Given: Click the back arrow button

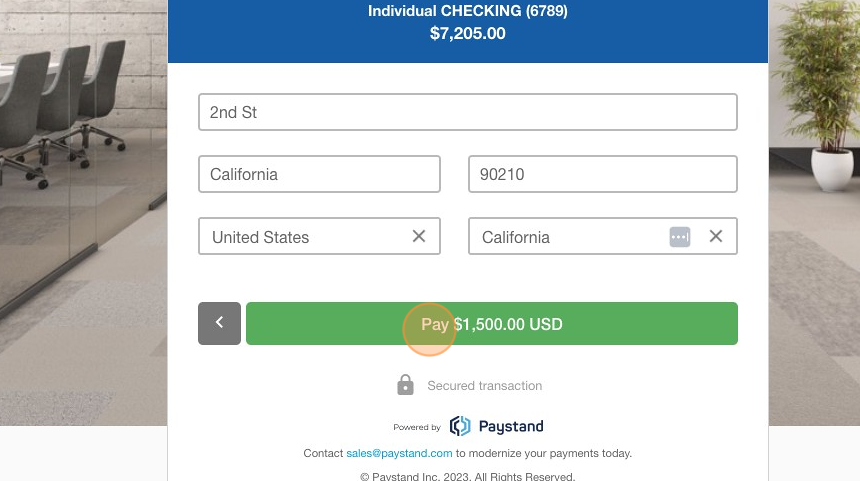Looking at the screenshot, I should pos(219,323).
